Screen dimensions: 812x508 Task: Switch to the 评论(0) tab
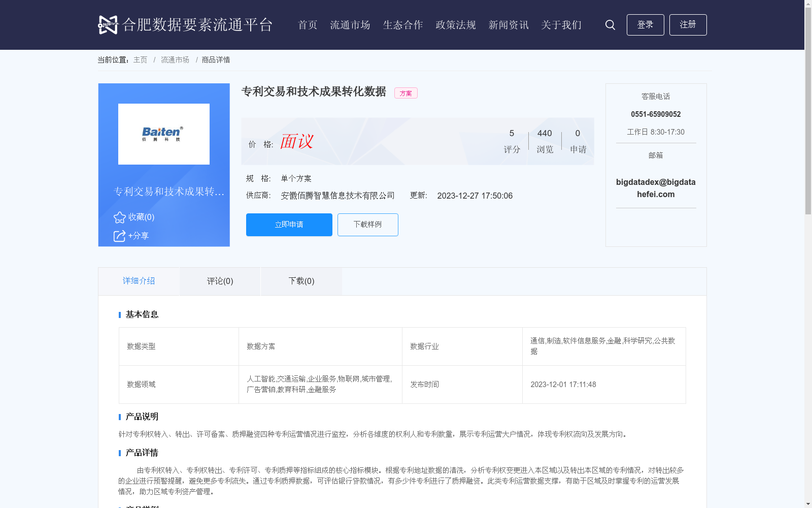tap(220, 281)
